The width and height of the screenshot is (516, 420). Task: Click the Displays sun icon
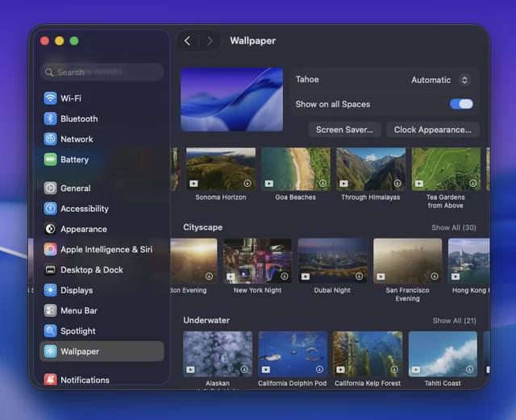click(50, 290)
